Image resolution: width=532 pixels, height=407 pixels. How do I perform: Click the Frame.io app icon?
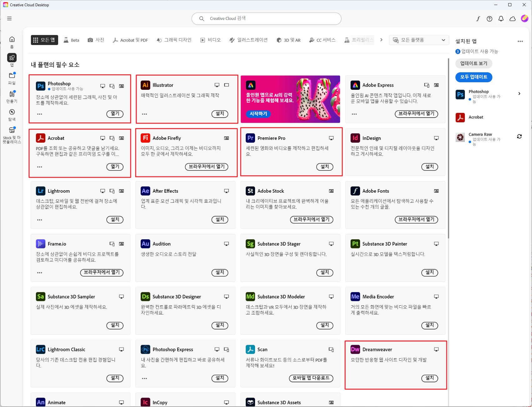41,244
